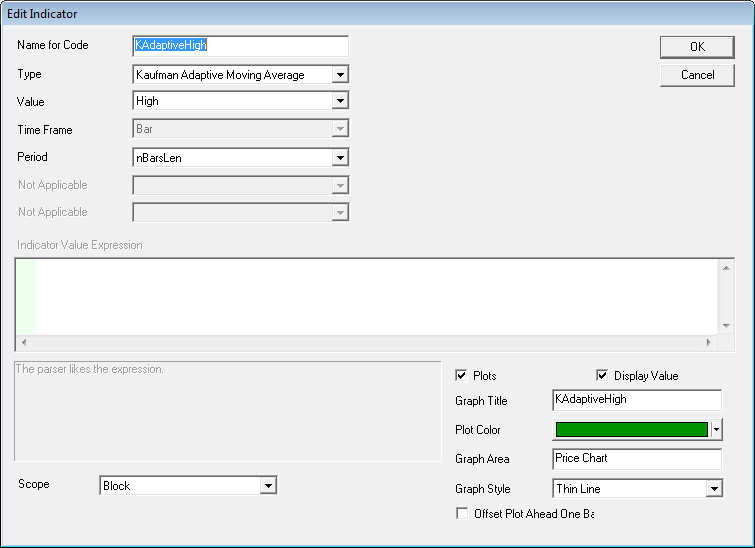755x548 pixels.
Task: Click the green Plot Color swatch
Action: point(631,430)
